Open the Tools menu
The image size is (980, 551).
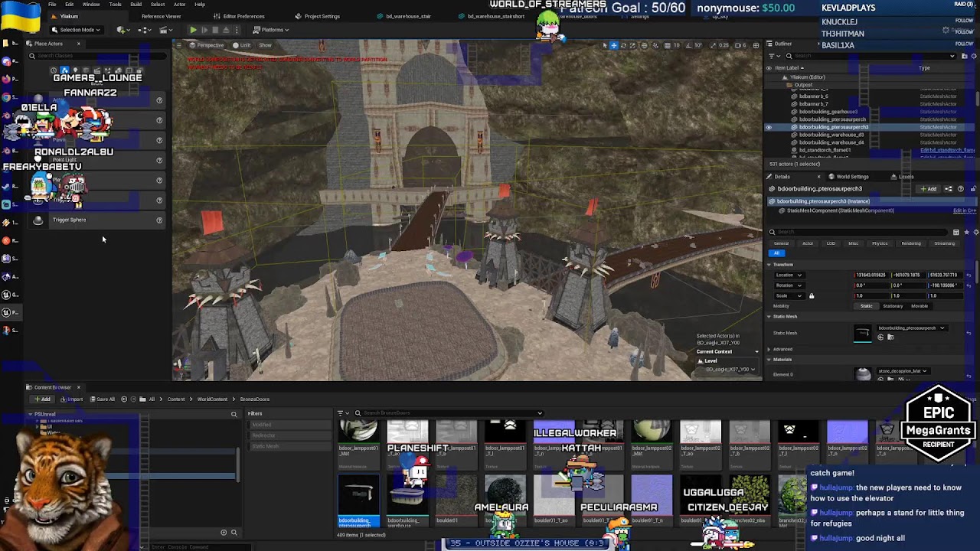tap(115, 4)
